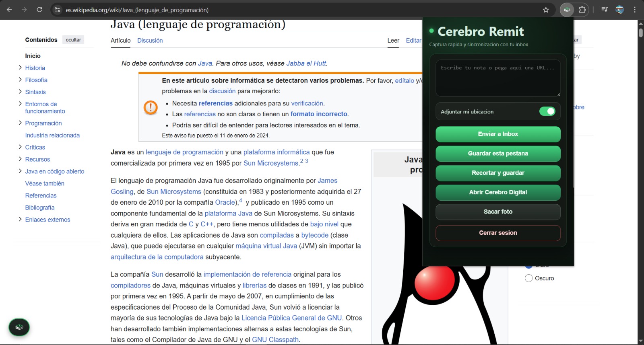644x345 pixels.
Task: Expand the Historia section chevron
Action: 20,68
